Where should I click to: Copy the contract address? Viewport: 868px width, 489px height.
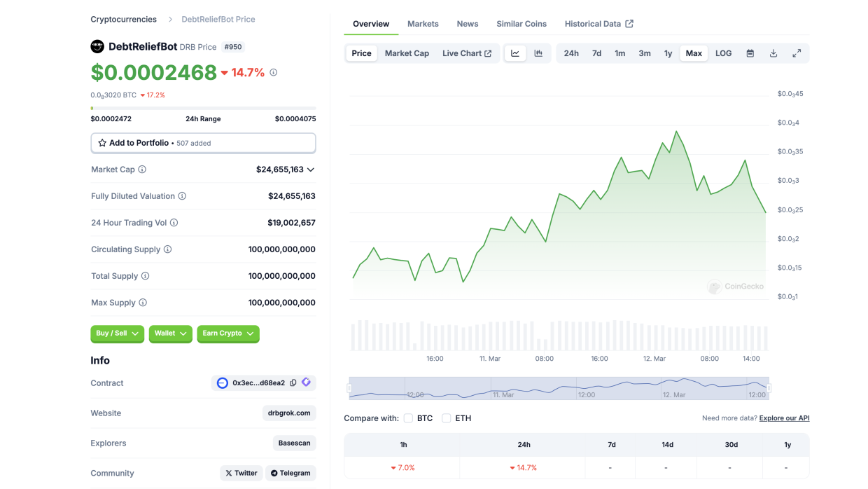[x=293, y=383]
